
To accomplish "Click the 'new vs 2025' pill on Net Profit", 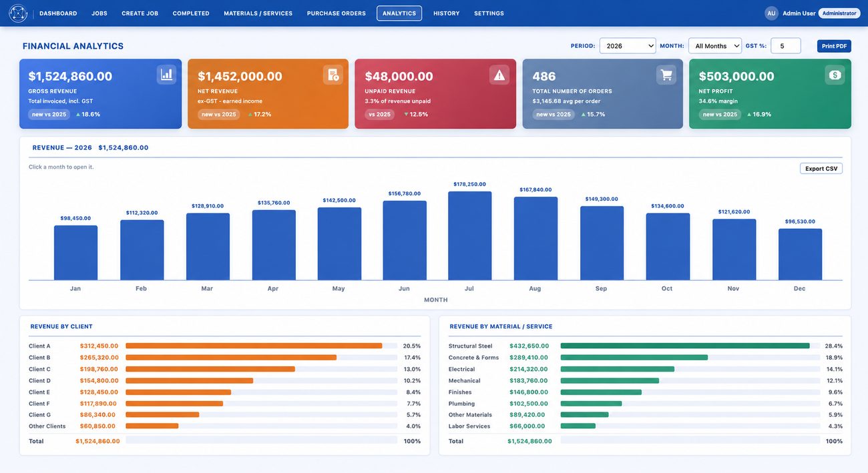I will pyautogui.click(x=720, y=115).
